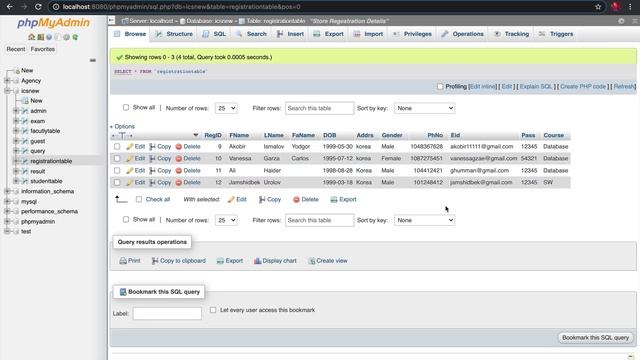Expand the performance_schema database node
Screen dimensions: 640x360
7,211
